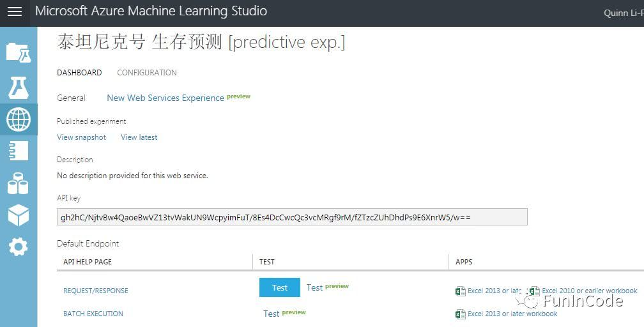Open Notebooks icon in sidebar
The width and height of the screenshot is (644, 327).
point(19,151)
